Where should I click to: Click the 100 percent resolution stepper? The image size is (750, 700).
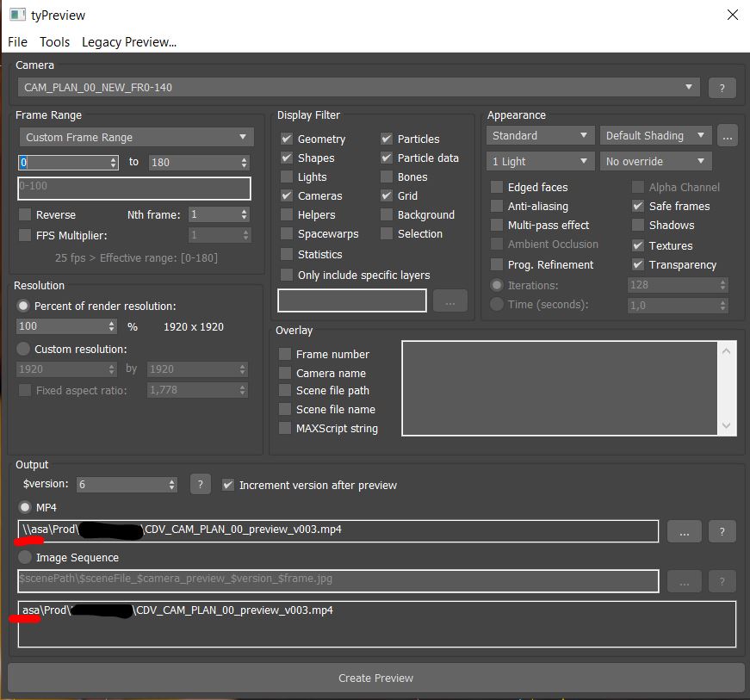point(66,326)
